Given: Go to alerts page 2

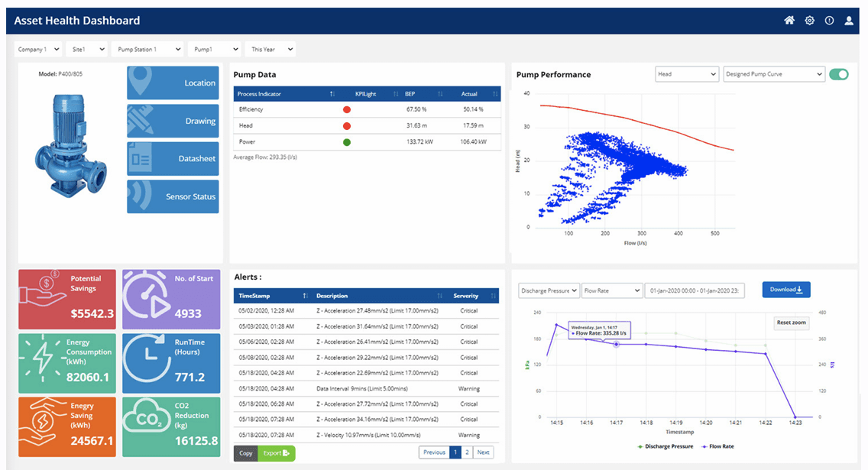Looking at the screenshot, I should (468, 452).
